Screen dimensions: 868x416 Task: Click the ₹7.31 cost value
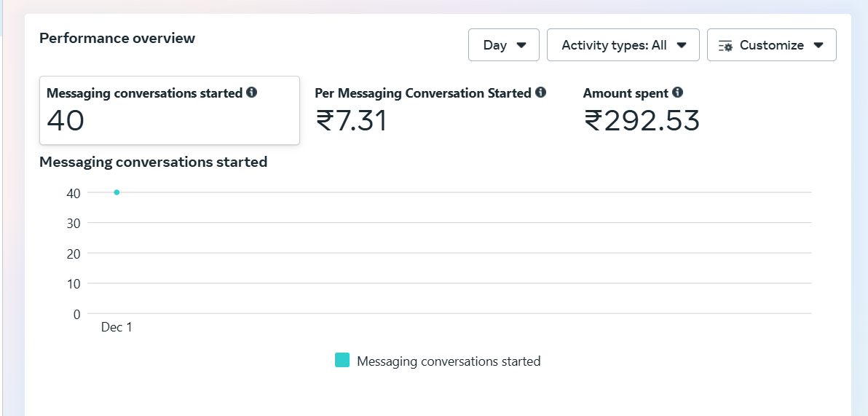pos(351,121)
